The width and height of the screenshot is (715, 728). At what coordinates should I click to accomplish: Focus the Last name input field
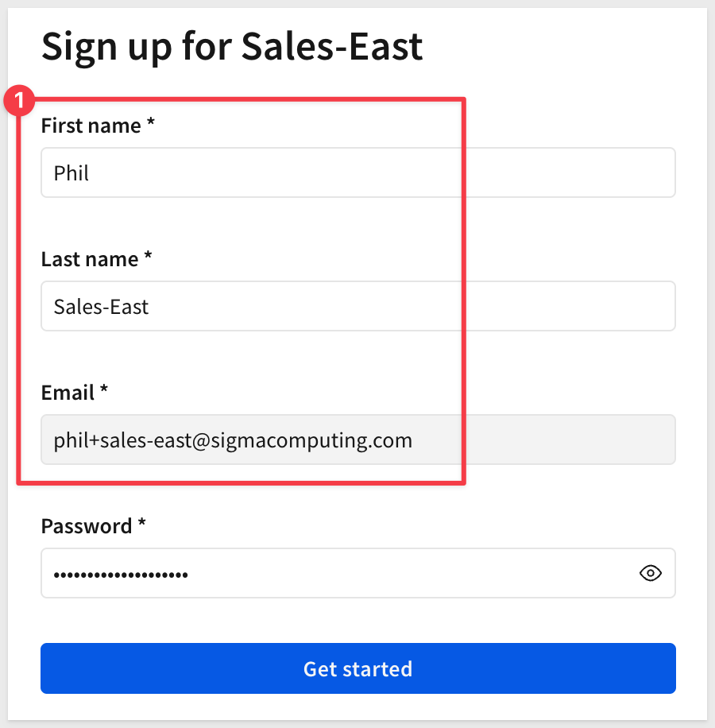pos(357,306)
